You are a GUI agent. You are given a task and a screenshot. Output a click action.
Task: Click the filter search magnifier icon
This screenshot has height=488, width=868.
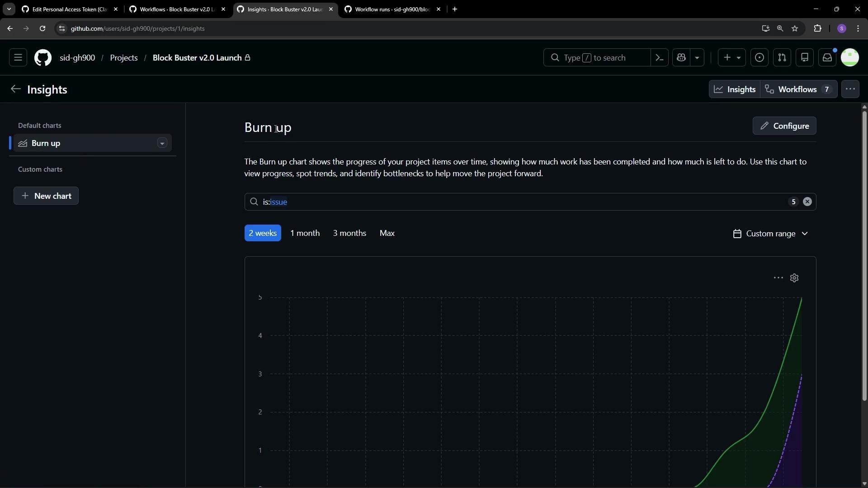tap(254, 202)
